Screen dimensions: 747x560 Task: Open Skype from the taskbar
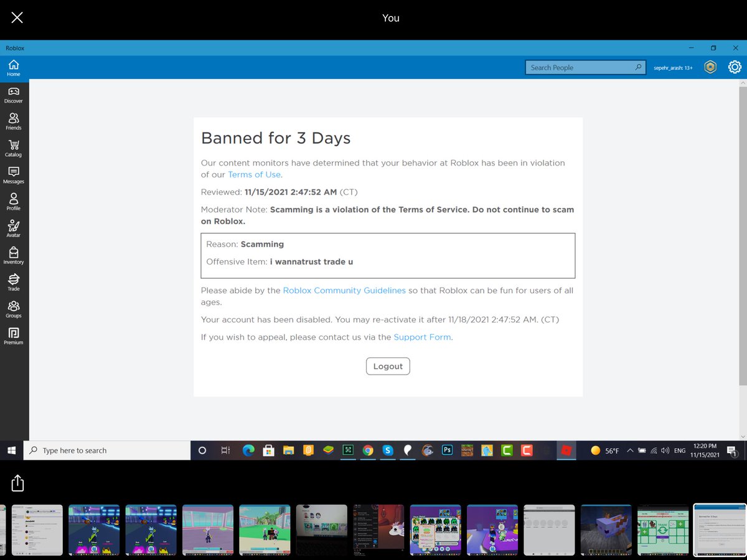(388, 450)
